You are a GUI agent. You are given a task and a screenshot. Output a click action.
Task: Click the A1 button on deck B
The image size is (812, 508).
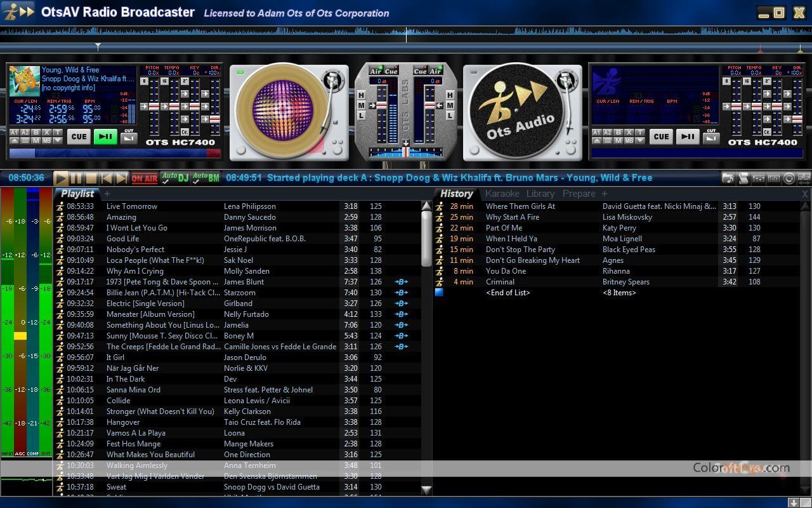[597, 132]
